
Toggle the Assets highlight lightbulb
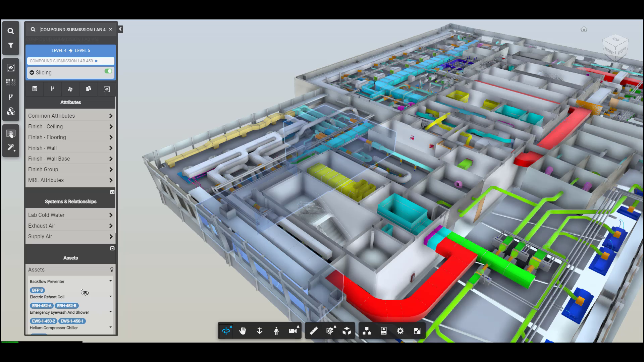point(112,269)
